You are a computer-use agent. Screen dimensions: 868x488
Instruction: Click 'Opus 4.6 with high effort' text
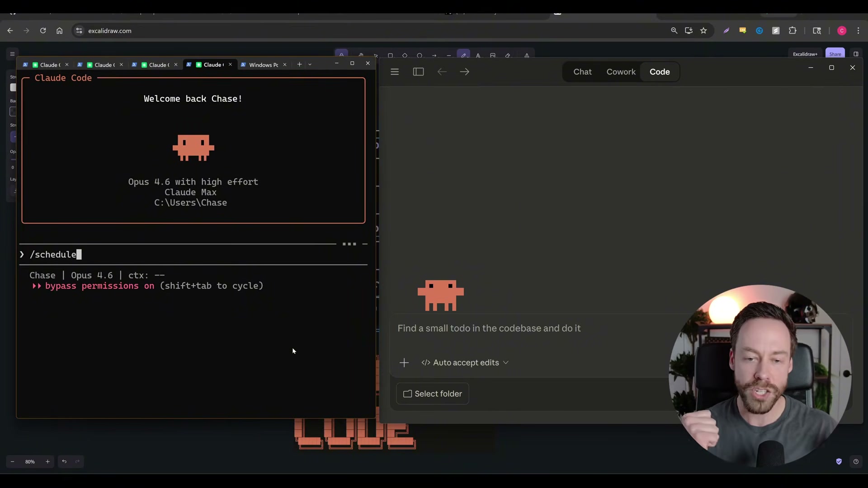193,182
